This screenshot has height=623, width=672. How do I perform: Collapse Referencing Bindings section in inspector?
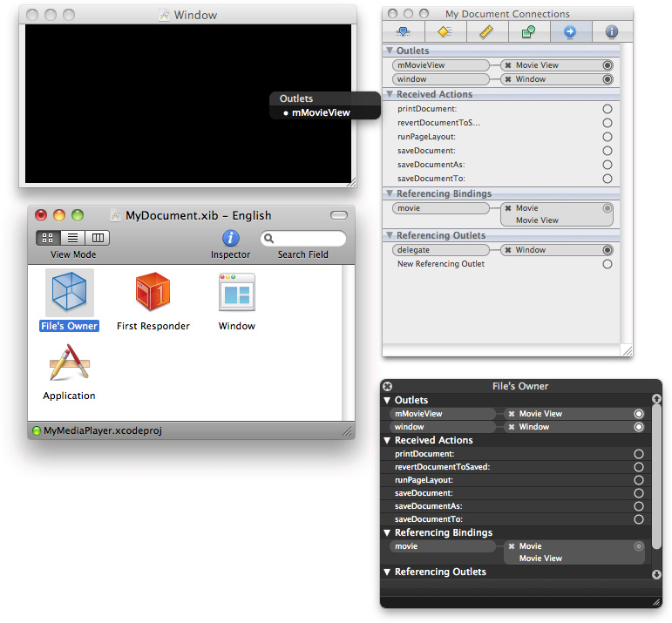pyautogui.click(x=390, y=194)
